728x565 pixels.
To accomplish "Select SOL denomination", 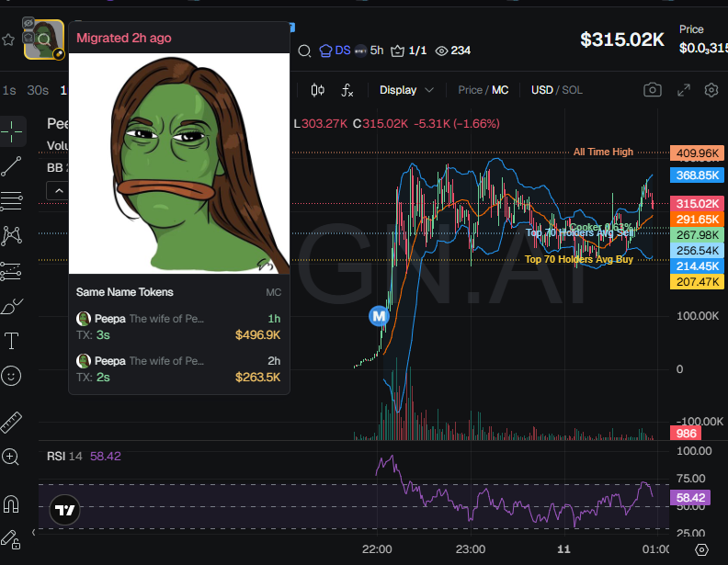I will pyautogui.click(x=572, y=90).
